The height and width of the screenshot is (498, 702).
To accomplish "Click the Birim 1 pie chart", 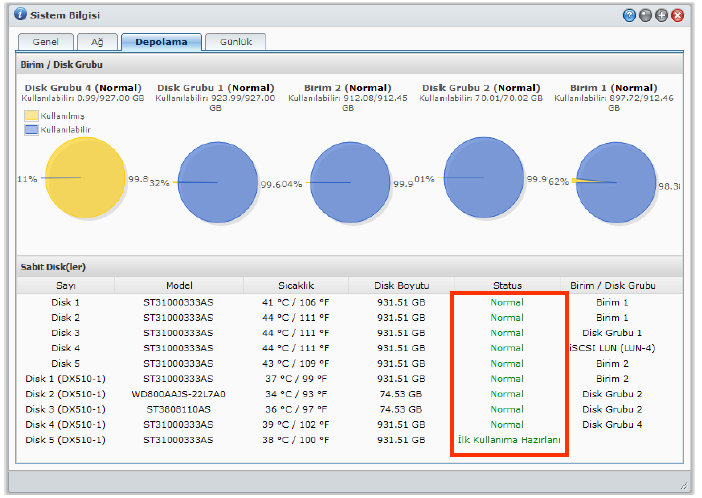I will click(616, 182).
